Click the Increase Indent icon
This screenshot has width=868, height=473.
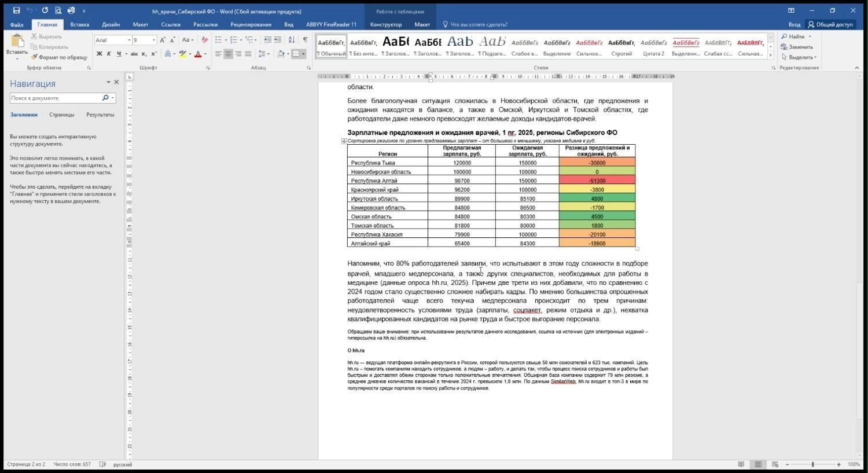pos(278,40)
